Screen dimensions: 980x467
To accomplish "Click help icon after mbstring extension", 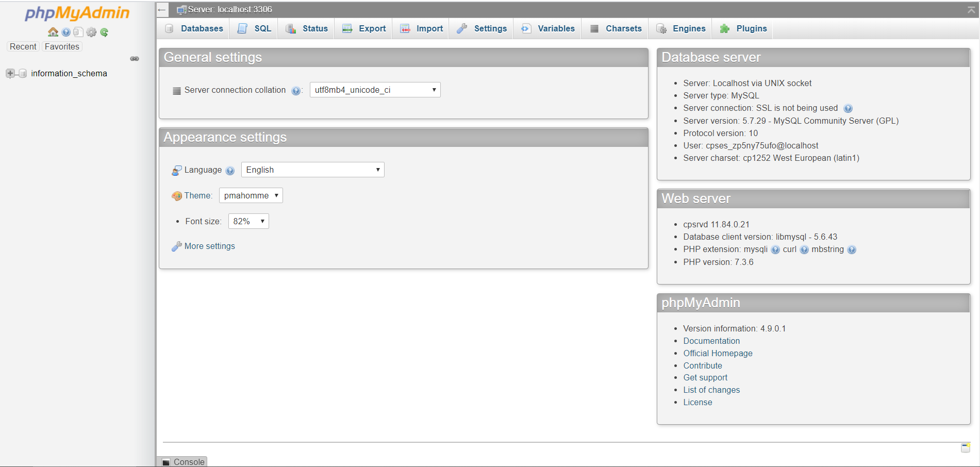I will (x=852, y=250).
